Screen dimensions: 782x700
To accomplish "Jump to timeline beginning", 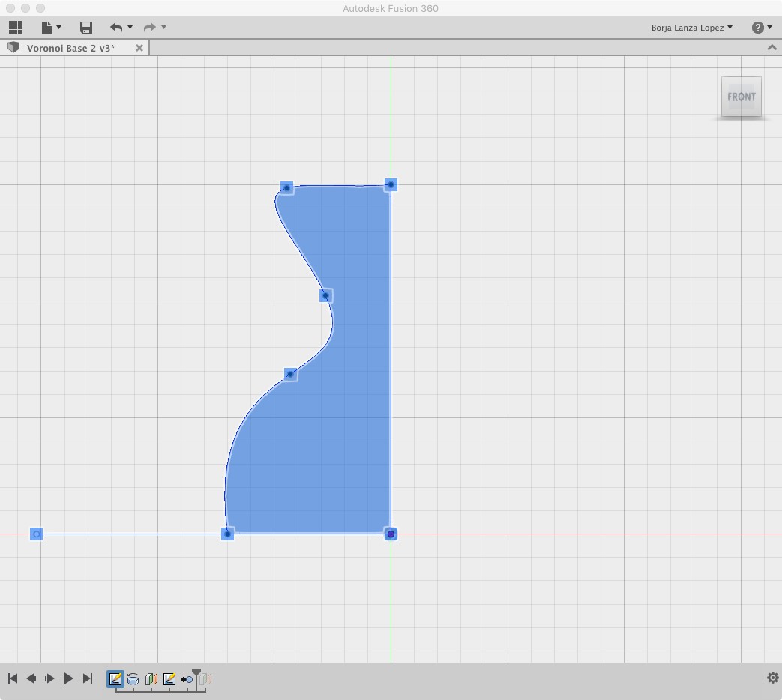I will coord(13,678).
